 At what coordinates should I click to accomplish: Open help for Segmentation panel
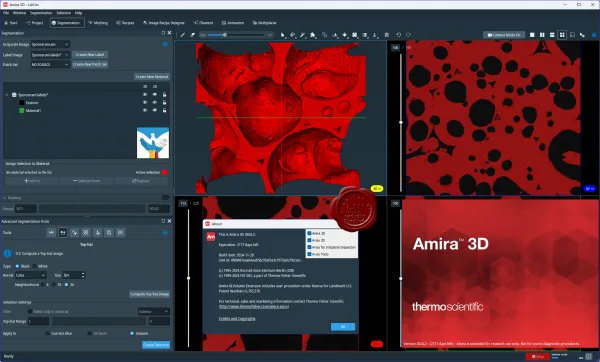point(165,44)
